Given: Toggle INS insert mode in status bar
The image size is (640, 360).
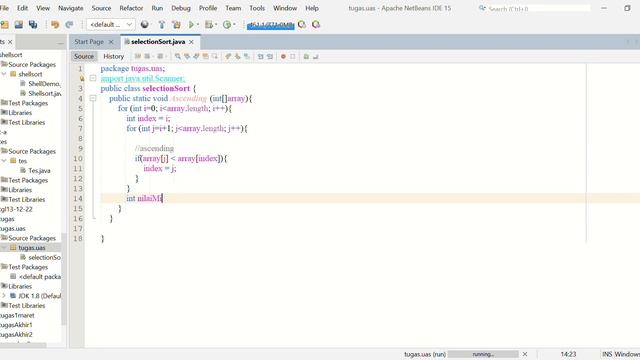Looking at the screenshot, I should tap(607, 354).
